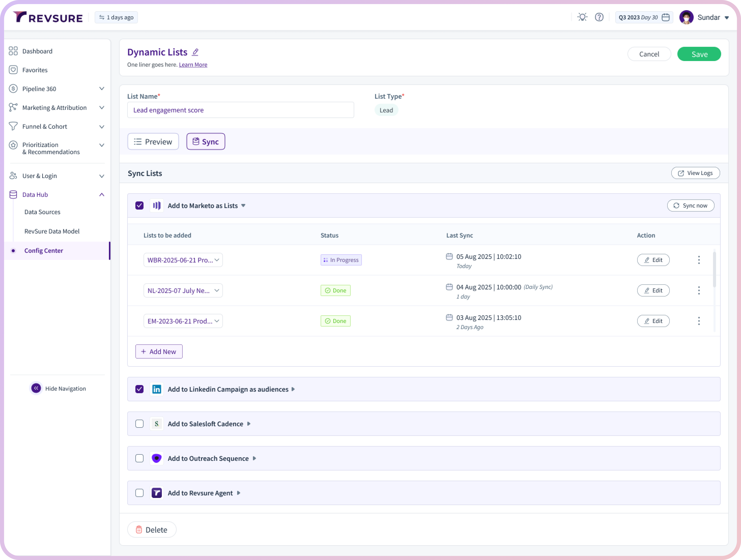Click the Marketo logo icon

(157, 205)
